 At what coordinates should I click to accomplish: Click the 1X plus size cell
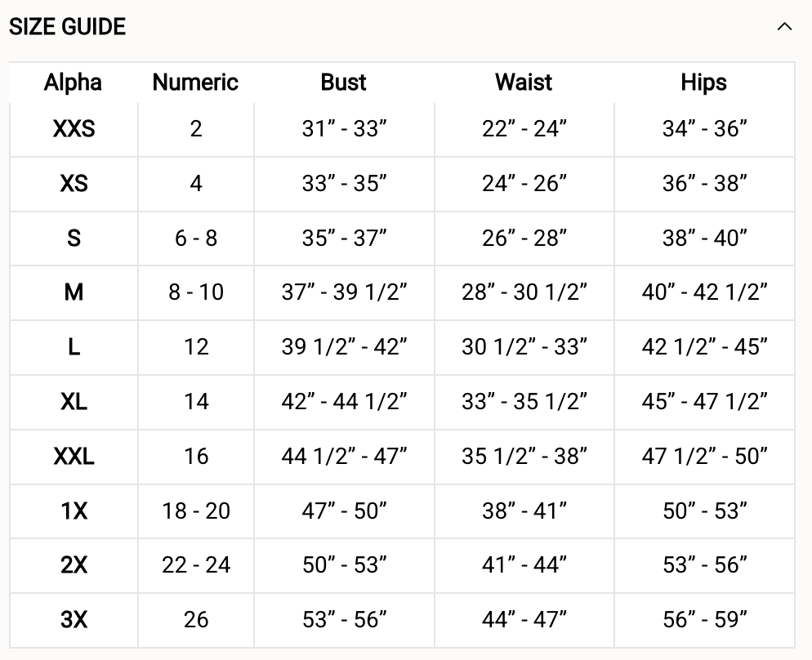(74, 511)
